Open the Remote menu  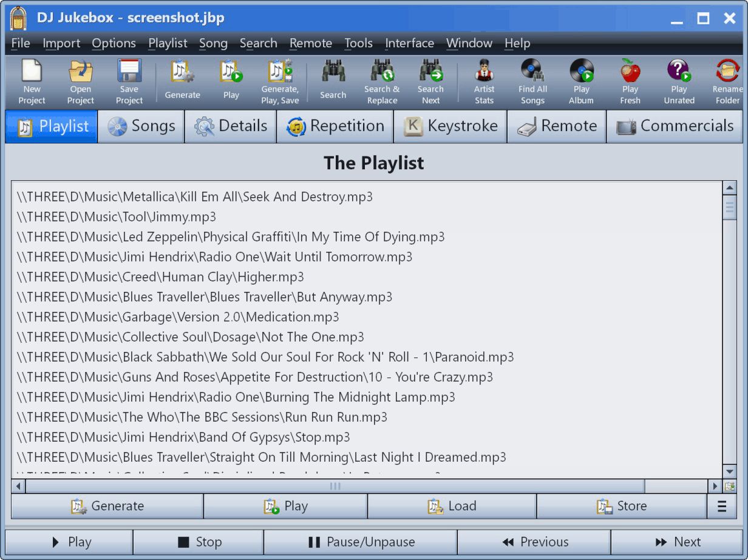tap(311, 43)
